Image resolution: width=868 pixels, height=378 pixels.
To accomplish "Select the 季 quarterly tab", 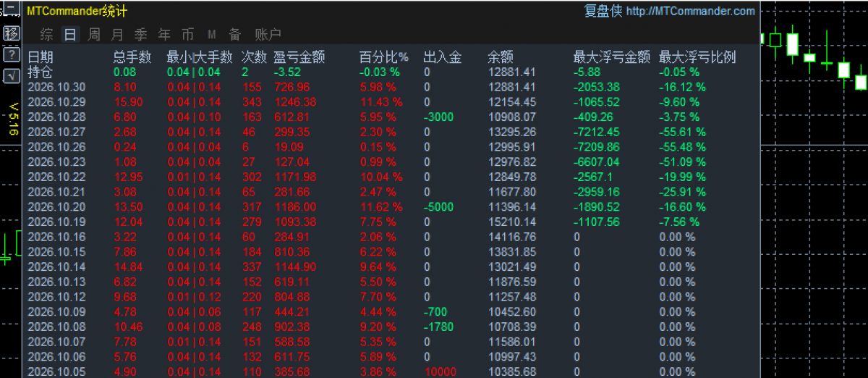I will [x=141, y=34].
